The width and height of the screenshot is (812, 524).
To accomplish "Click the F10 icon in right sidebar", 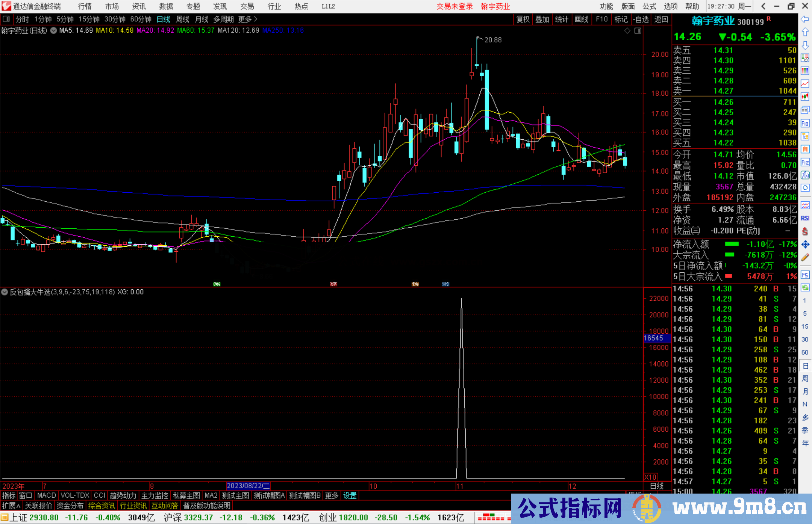I will point(805,123).
